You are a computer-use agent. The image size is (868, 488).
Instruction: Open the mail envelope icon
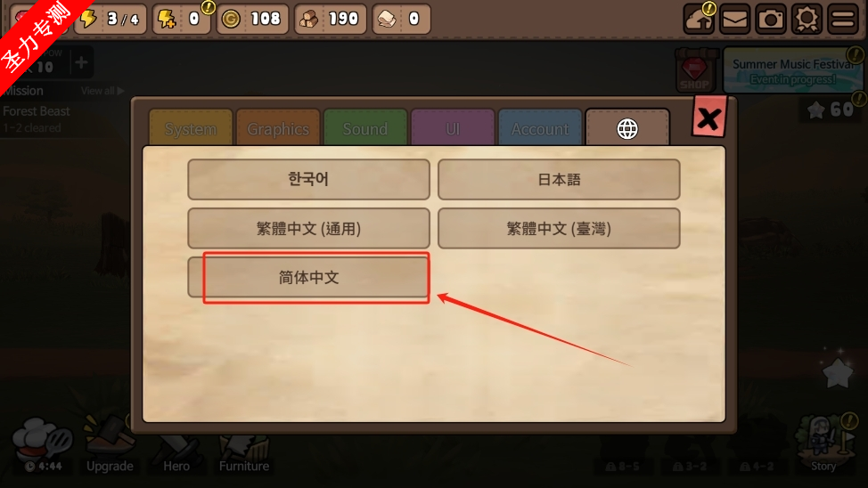[x=734, y=20]
